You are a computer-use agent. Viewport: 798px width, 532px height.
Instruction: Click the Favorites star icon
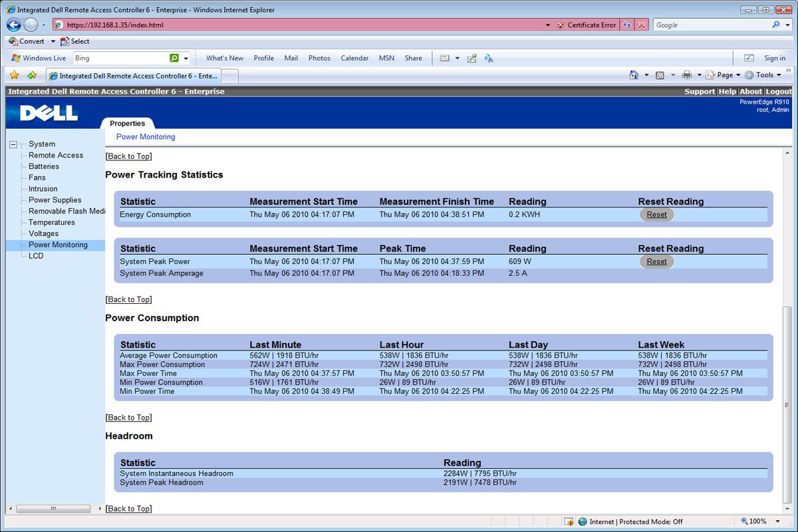15,75
